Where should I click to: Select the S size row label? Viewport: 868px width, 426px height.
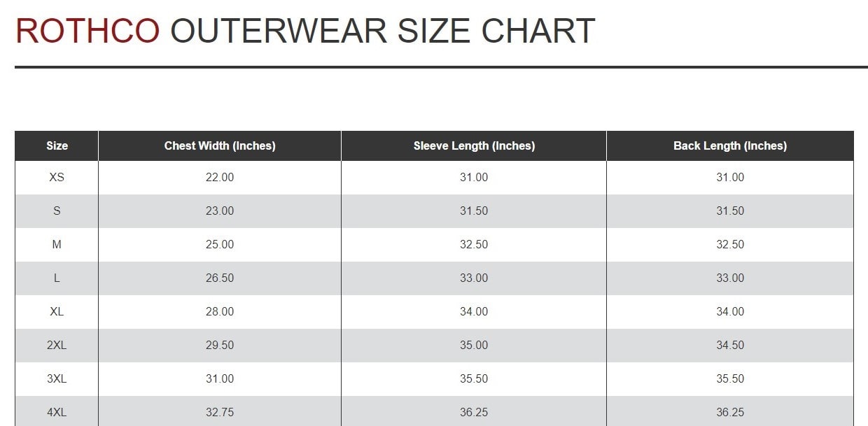point(57,211)
